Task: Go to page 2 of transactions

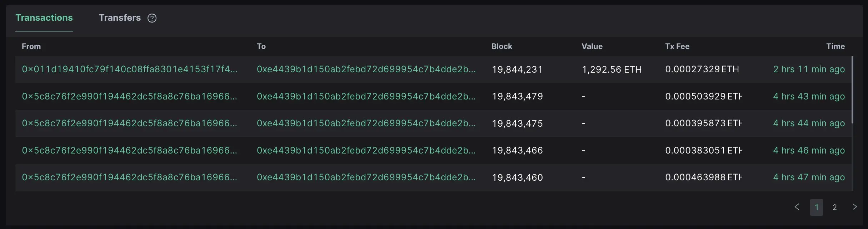Action: click(835, 207)
